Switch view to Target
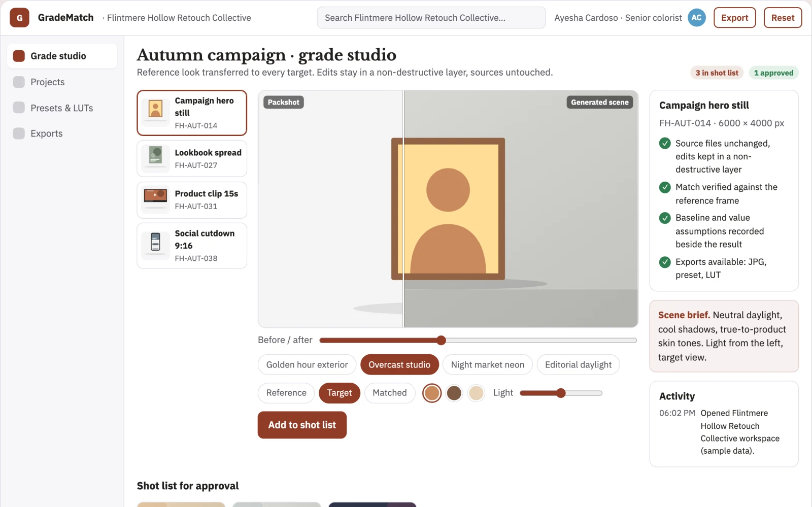This screenshot has height=507, width=812. [x=340, y=393]
